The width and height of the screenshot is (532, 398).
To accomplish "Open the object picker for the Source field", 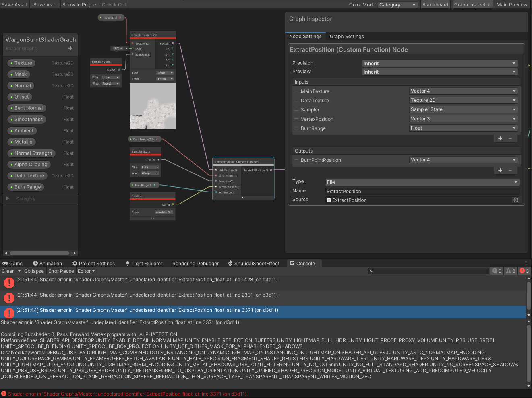I will (515, 200).
